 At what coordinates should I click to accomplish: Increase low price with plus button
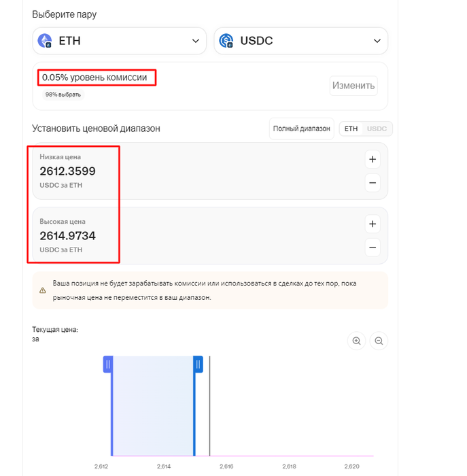(373, 159)
